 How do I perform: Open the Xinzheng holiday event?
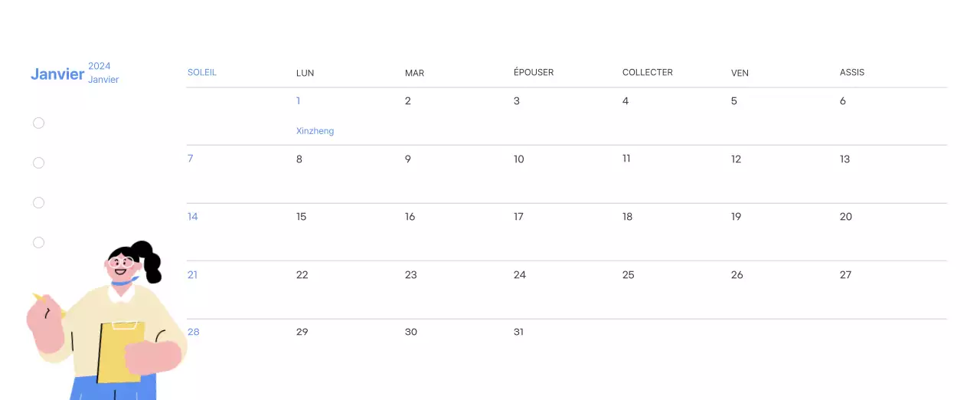315,131
